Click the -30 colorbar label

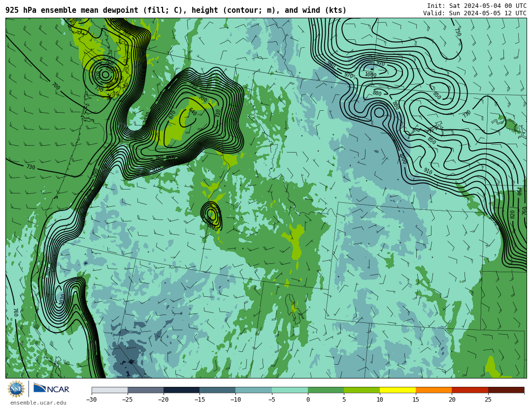pos(92,400)
